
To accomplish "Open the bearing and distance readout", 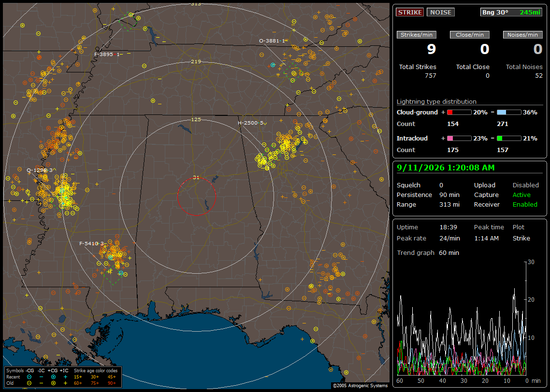I will (511, 12).
